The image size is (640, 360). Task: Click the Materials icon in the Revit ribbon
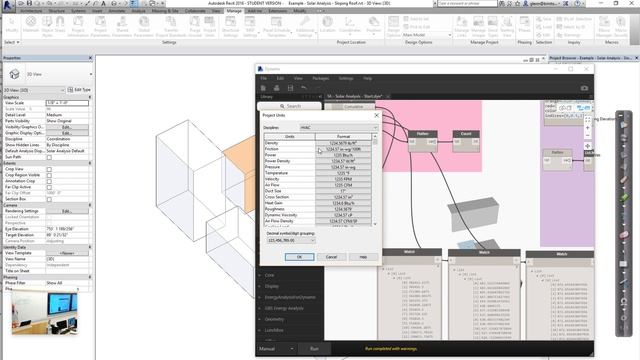click(31, 24)
